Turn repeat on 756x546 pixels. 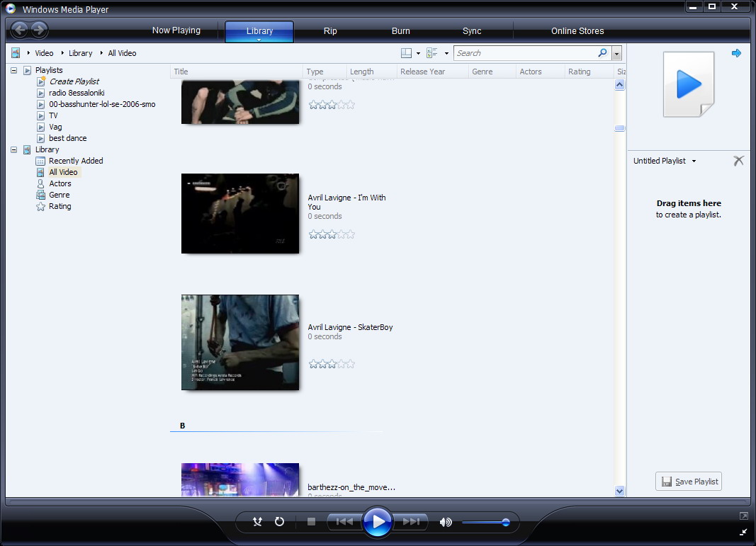[279, 521]
